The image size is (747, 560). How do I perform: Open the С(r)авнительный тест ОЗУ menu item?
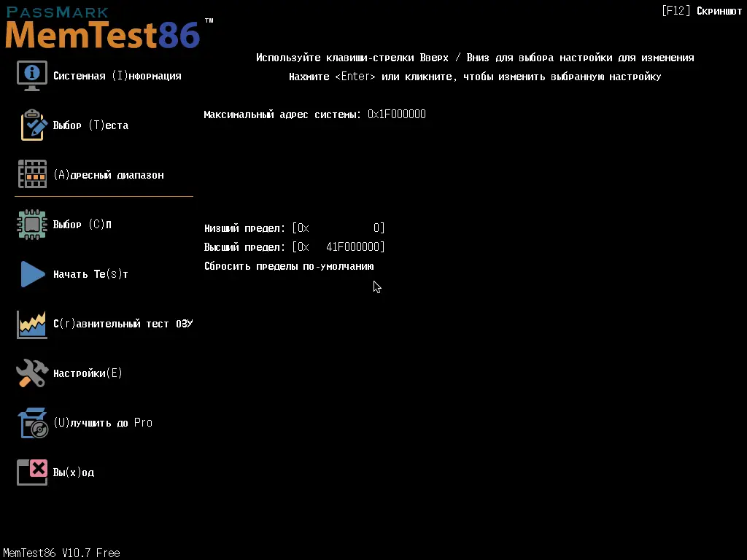(123, 324)
